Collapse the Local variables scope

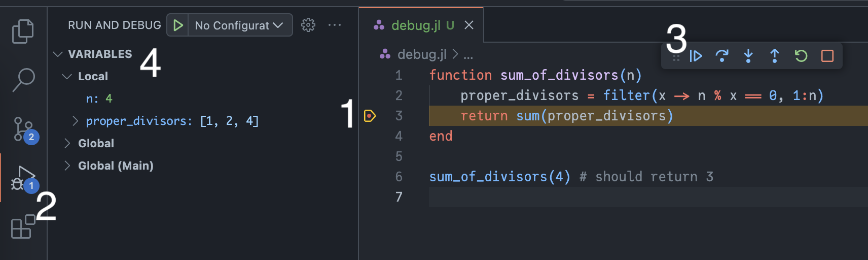tap(67, 76)
